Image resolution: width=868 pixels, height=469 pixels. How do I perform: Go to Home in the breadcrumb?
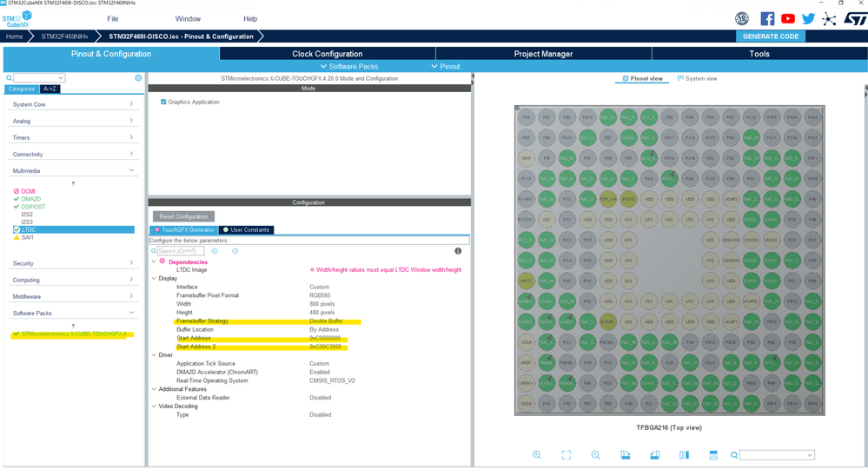point(14,36)
